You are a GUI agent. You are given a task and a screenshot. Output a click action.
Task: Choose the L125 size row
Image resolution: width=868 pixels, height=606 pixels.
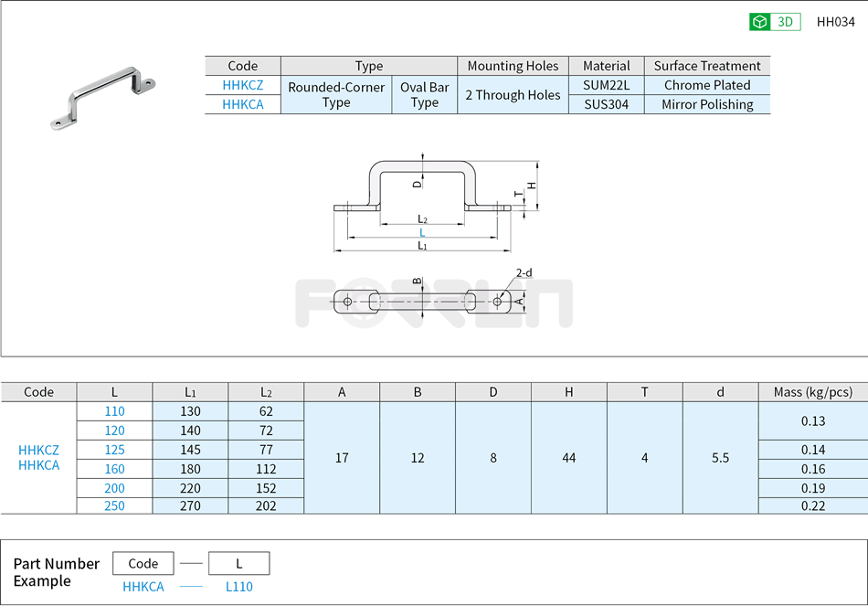pos(115,450)
